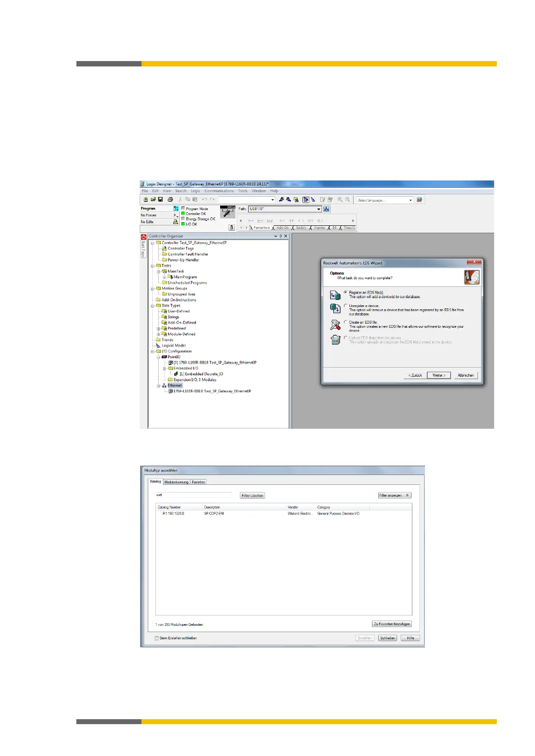The height and width of the screenshot is (756, 535).
Task: Expand the Predefined data types node
Action: (x=159, y=329)
